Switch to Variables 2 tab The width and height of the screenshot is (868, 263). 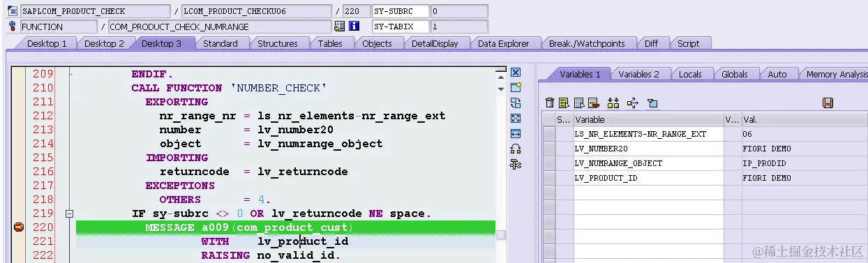639,74
